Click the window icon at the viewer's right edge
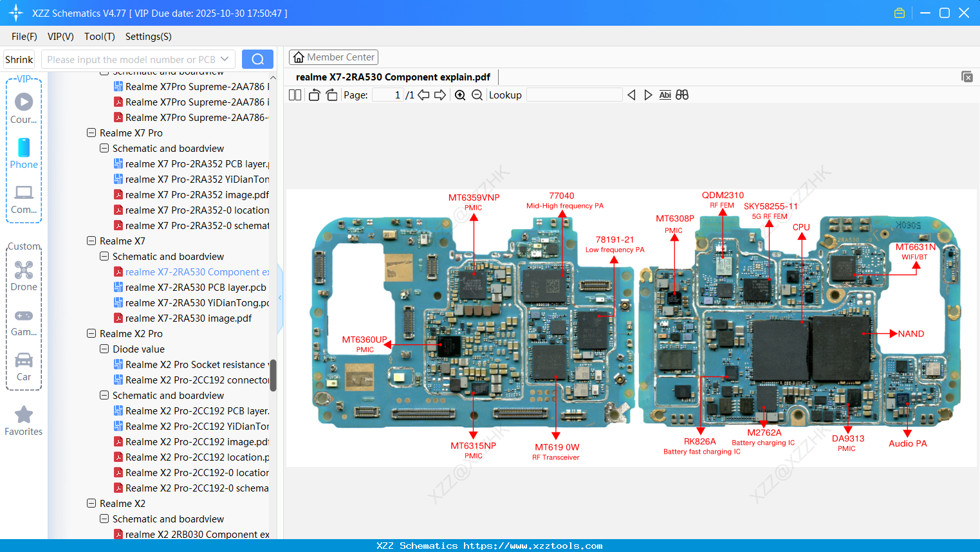 [x=967, y=77]
